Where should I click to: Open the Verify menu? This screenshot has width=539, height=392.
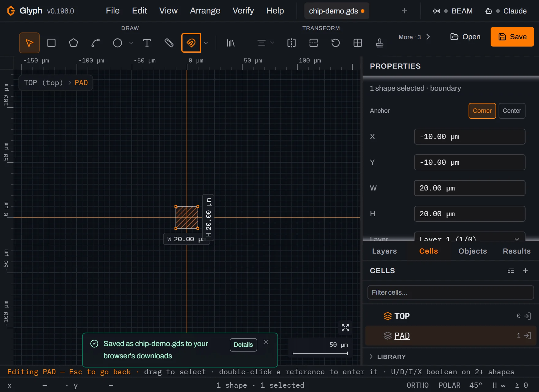(243, 11)
